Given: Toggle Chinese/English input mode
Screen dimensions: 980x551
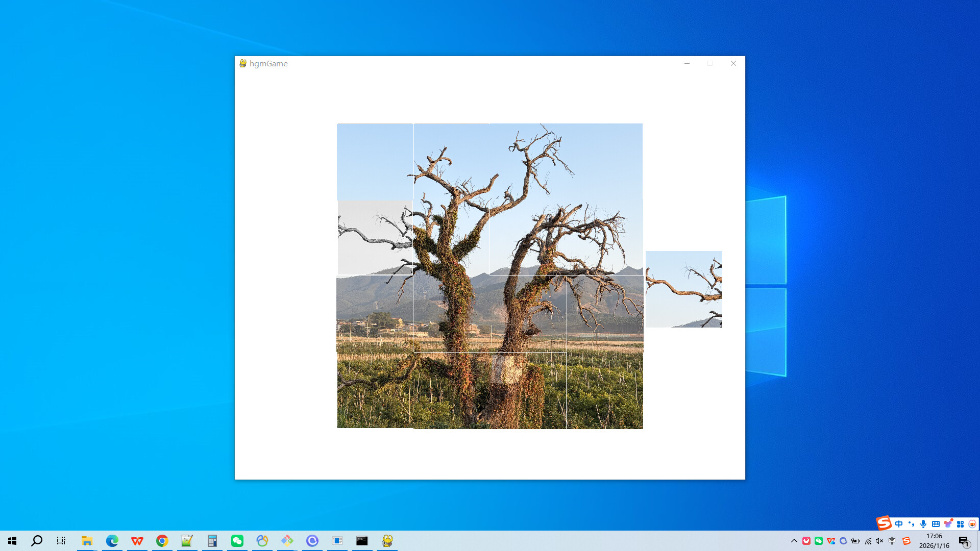Looking at the screenshot, I should [898, 523].
